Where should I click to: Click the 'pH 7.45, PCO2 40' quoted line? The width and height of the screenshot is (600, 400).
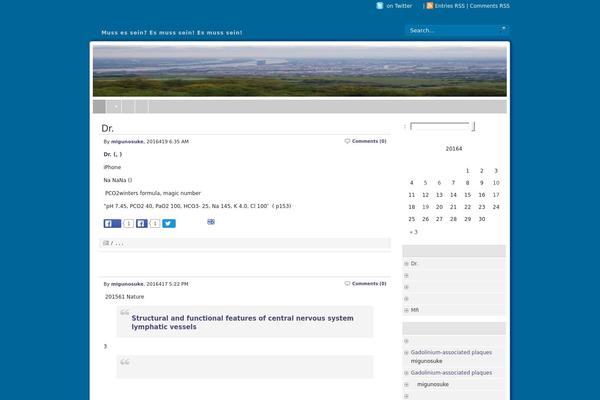[197, 206]
